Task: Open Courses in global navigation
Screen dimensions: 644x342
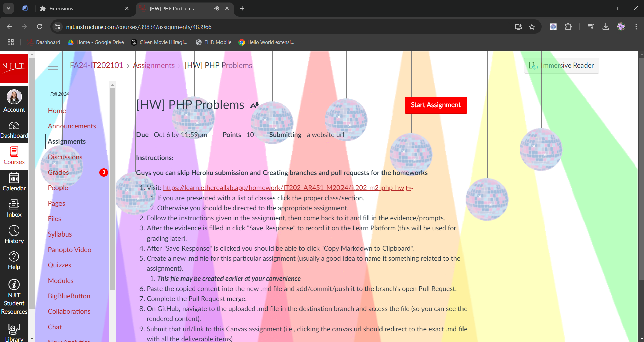Action: (x=14, y=156)
